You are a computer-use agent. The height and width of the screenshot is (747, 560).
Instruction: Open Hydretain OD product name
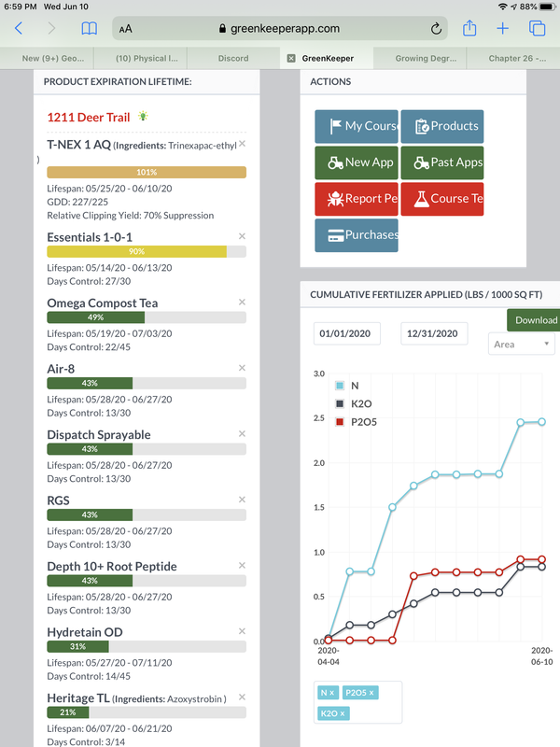pos(85,632)
